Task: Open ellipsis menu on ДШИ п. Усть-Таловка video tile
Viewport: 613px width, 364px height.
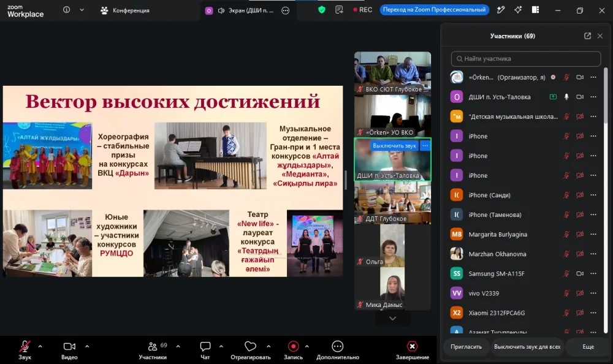Action: coord(425,145)
